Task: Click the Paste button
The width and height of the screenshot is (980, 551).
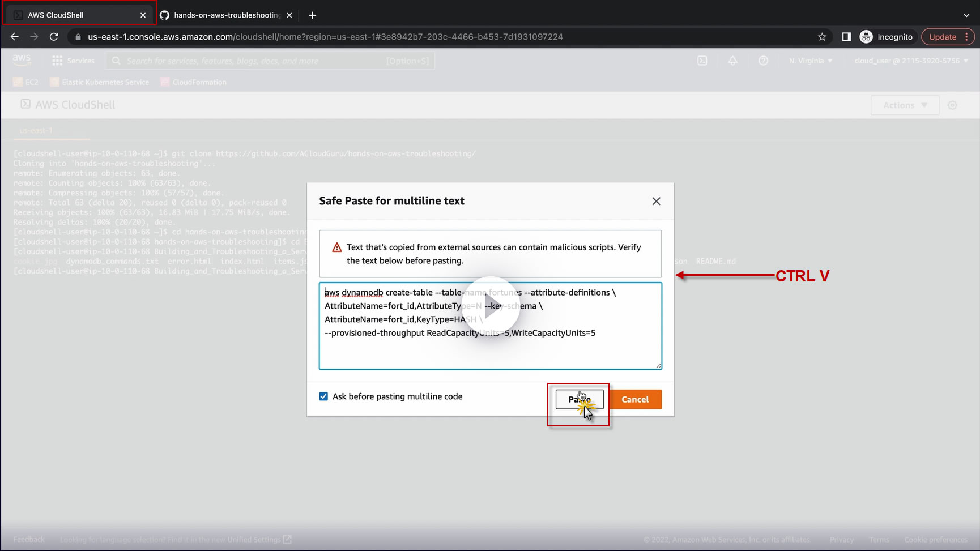Action: [x=580, y=399]
